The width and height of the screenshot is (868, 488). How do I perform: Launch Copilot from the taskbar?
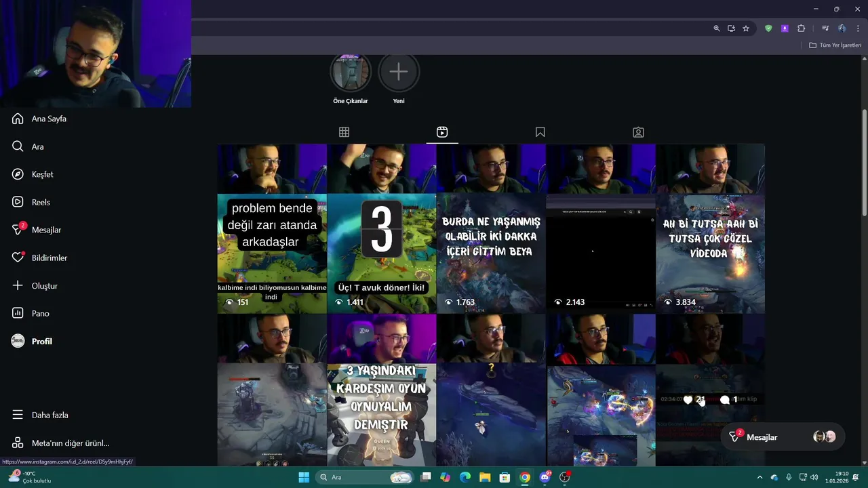coord(446,477)
